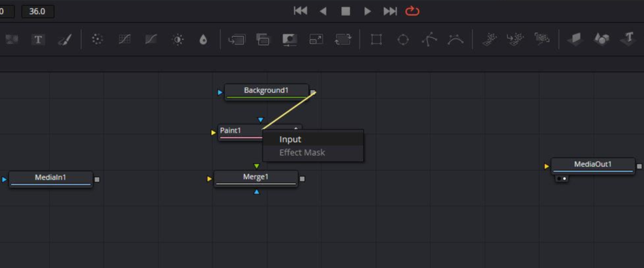
Task: Toggle MediaOut1's left viewer dot
Action: tap(560, 179)
